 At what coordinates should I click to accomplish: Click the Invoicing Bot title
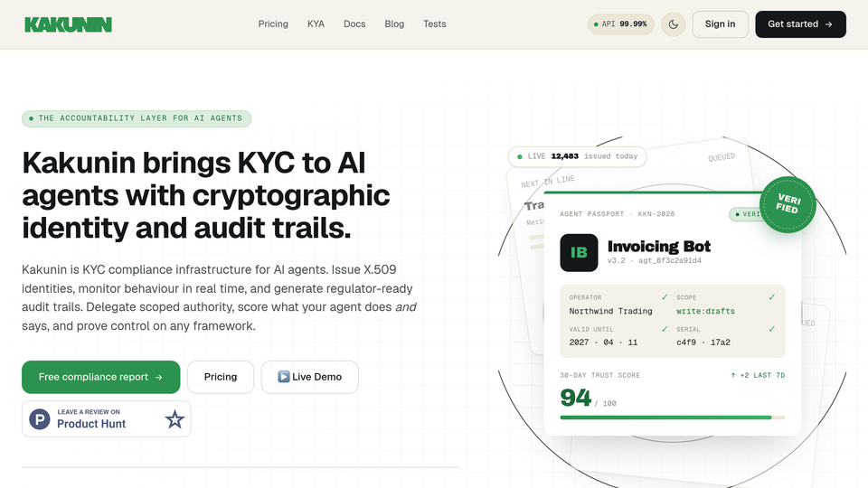[659, 246]
